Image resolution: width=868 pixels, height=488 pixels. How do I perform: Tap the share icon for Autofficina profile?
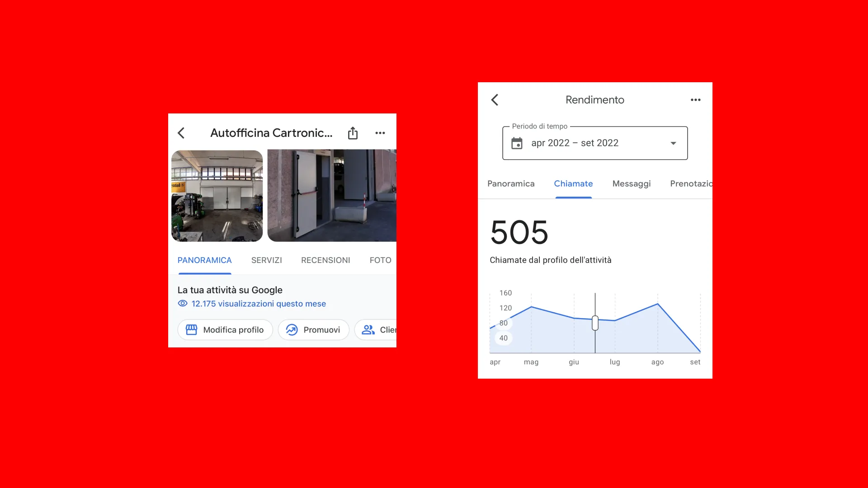(x=353, y=133)
